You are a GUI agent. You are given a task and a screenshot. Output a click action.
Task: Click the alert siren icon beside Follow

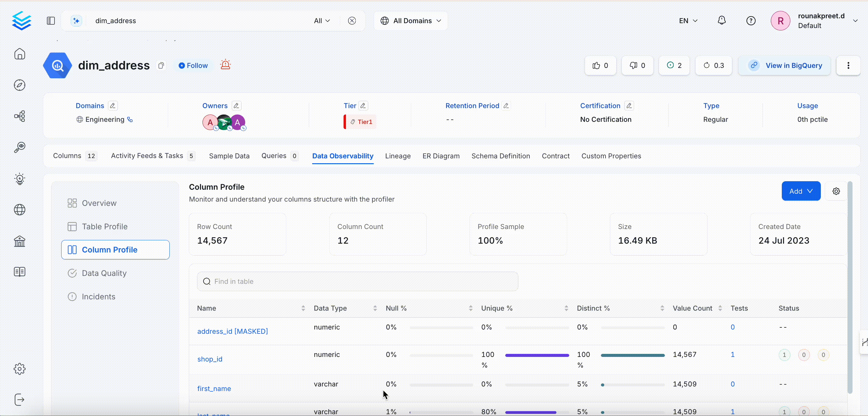pos(225,65)
